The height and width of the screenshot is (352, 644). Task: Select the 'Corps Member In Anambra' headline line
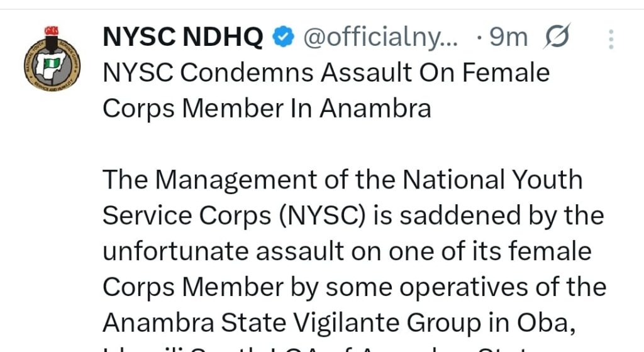(x=267, y=109)
